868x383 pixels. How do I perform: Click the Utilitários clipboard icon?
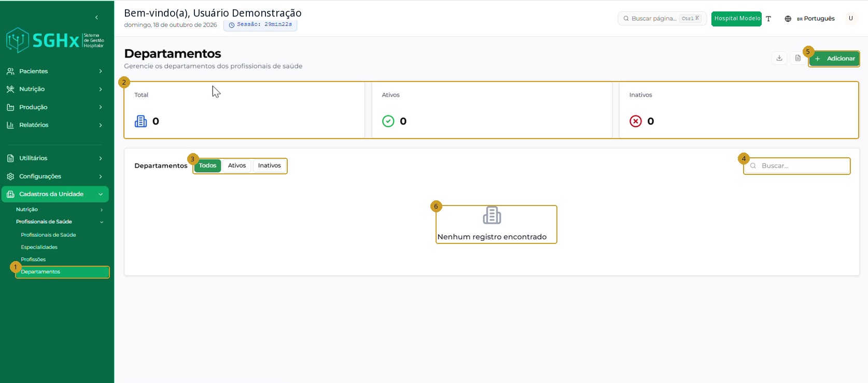(10, 158)
